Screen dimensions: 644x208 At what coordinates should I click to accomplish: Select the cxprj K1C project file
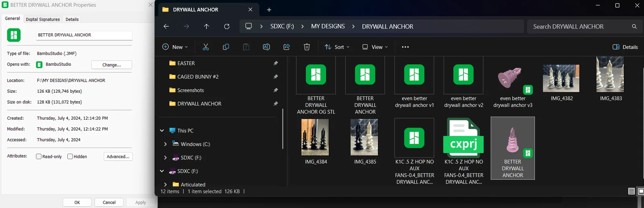coord(464,151)
